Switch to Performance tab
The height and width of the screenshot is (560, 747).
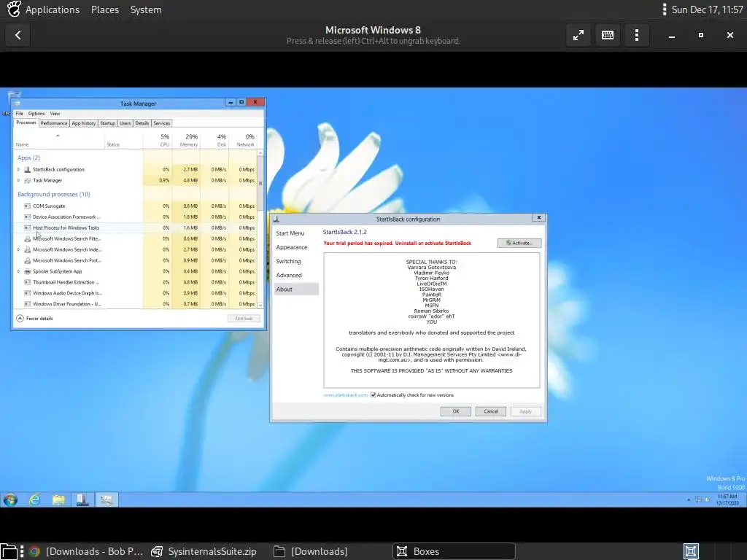54,123
